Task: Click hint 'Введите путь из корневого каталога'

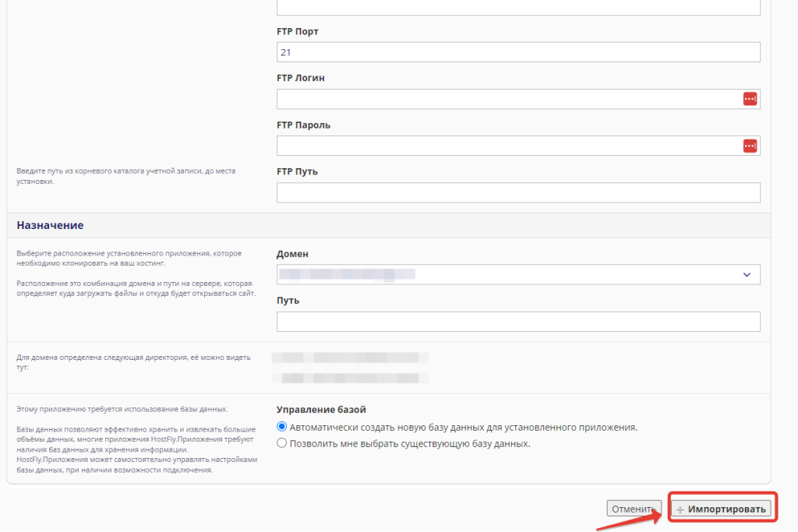Action: coord(125,176)
